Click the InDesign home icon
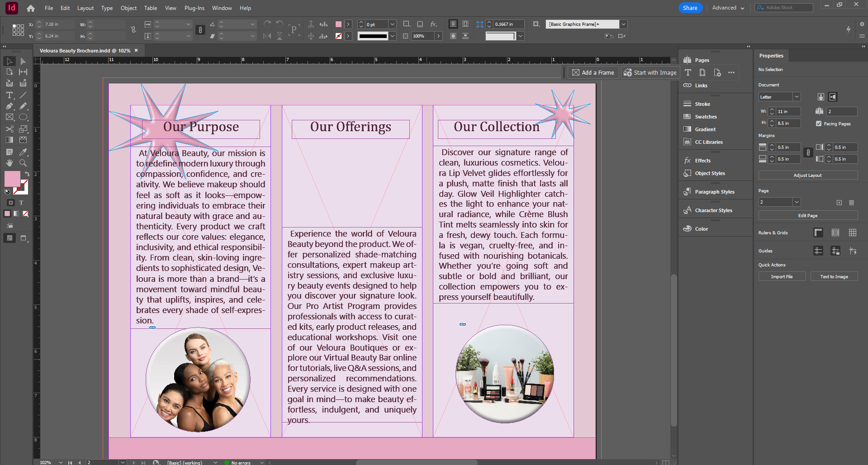Image resolution: width=868 pixels, height=465 pixels. [x=31, y=8]
